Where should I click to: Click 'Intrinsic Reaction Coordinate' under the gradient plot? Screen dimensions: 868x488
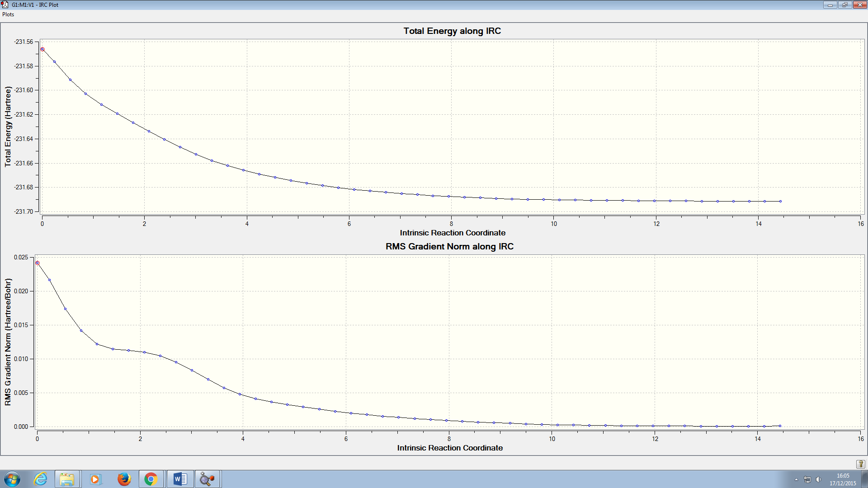coord(450,448)
